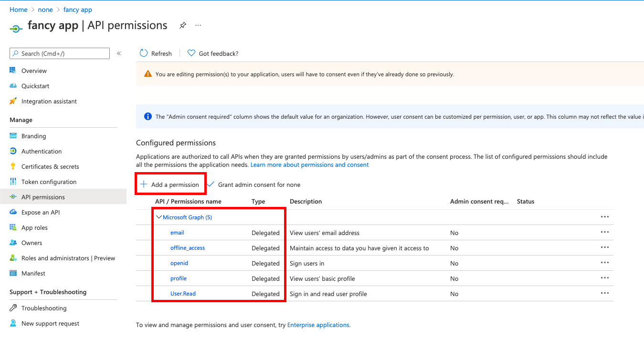
Task: Collapse the left navigation pane
Action: 119,53
